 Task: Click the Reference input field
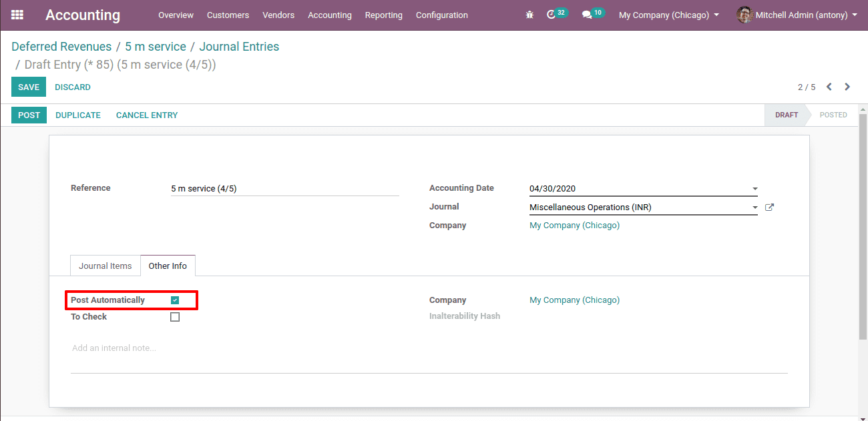pos(285,189)
